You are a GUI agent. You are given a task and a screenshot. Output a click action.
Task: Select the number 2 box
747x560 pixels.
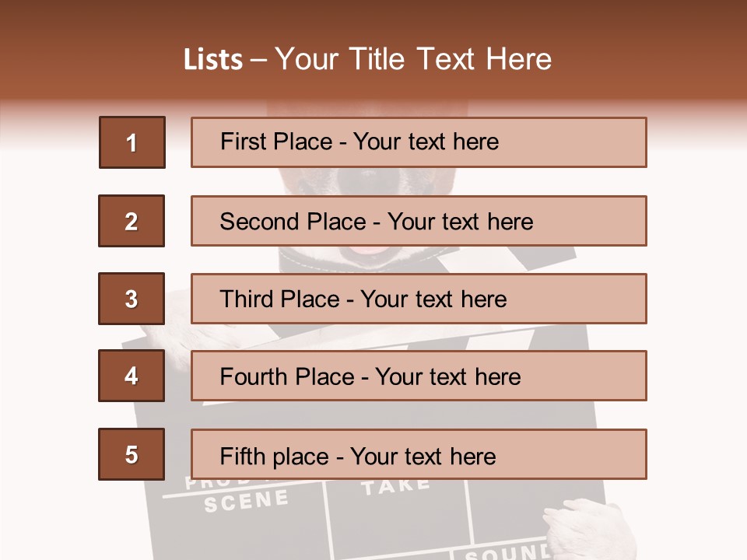coord(132,221)
